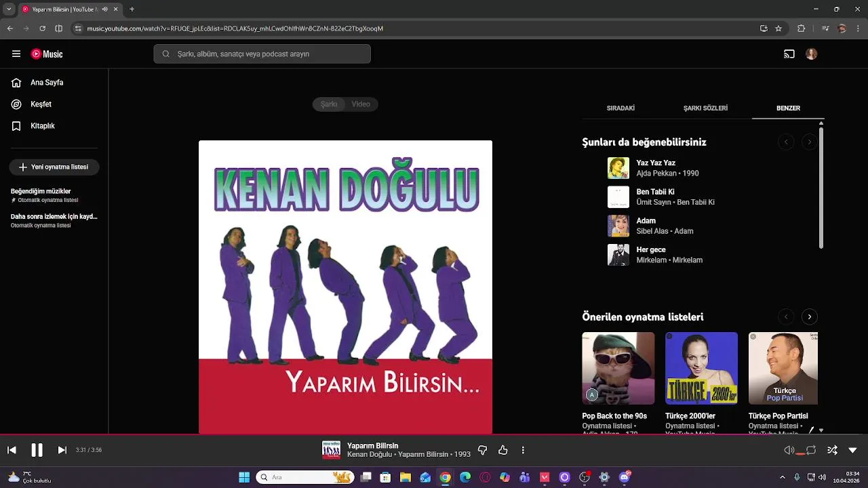Open Windows Start menu

(x=244, y=477)
